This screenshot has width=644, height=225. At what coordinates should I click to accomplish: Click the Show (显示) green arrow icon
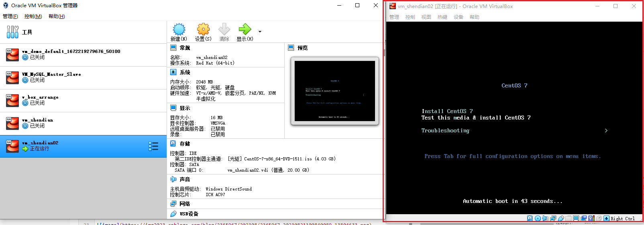[x=245, y=29]
